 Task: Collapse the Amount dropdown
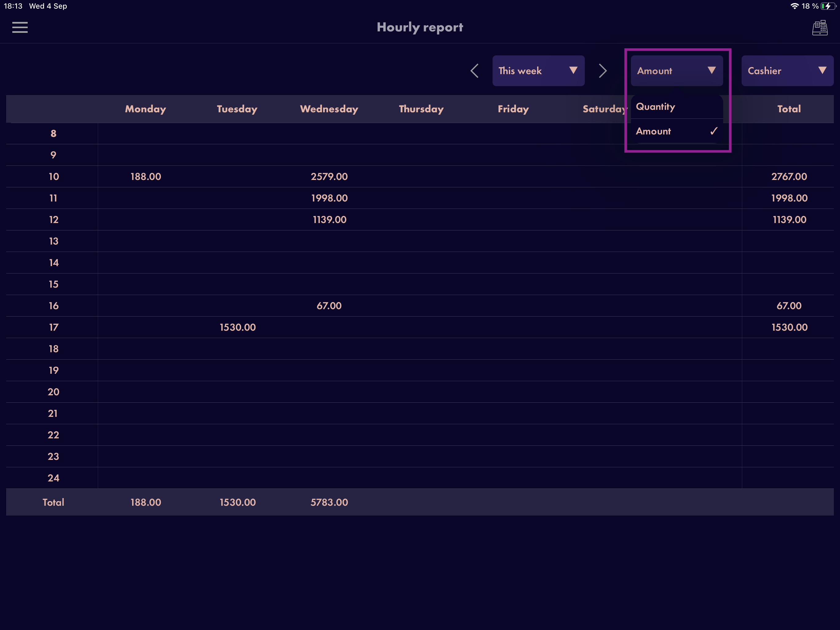click(676, 71)
